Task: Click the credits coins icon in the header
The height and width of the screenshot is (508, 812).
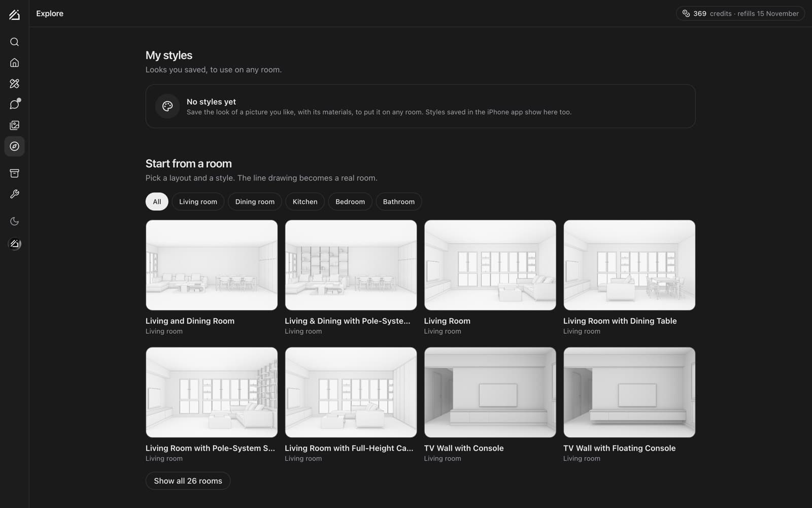Action: 686,14
